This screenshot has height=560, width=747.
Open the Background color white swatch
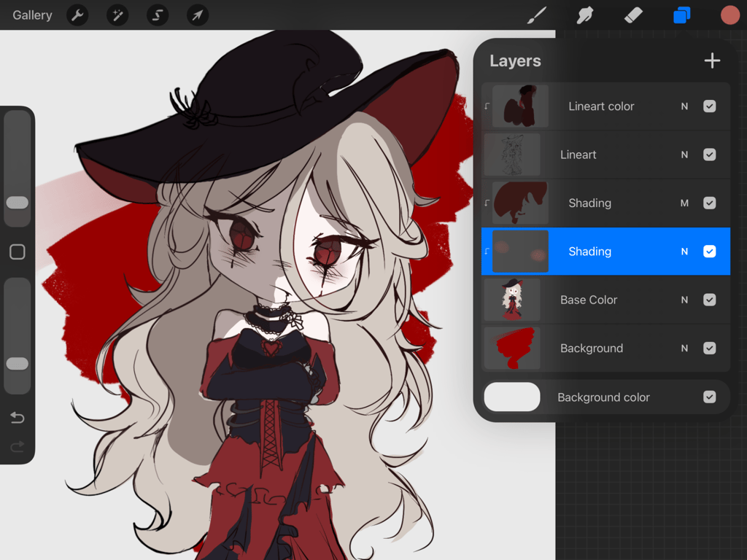tap(512, 397)
